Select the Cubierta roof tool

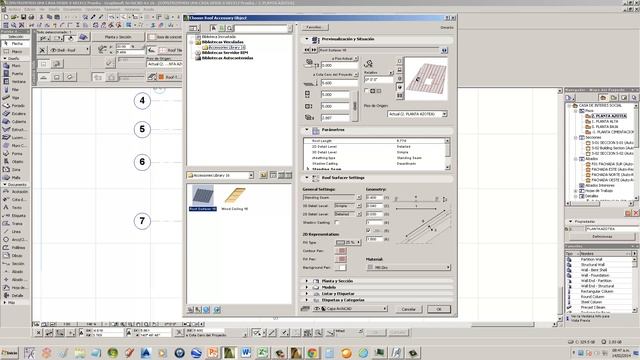pos(16,122)
